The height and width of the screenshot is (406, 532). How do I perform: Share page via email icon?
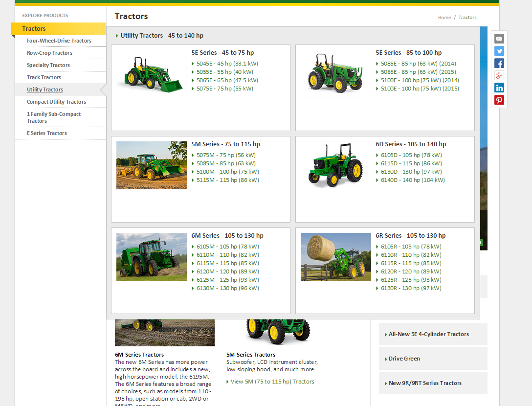pos(499,39)
